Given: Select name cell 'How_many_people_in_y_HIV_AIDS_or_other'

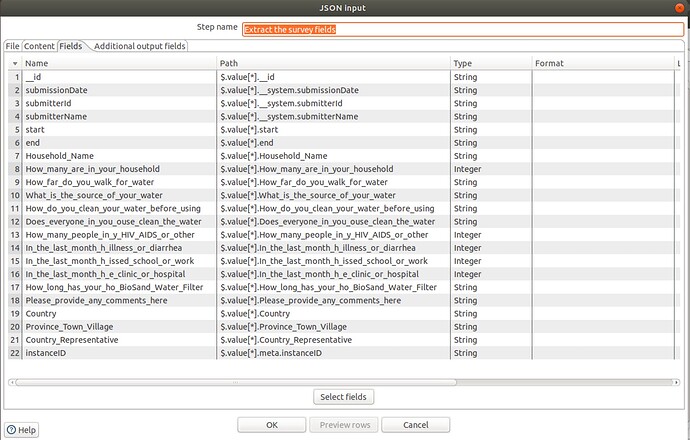Looking at the screenshot, I should click(x=119, y=235).
